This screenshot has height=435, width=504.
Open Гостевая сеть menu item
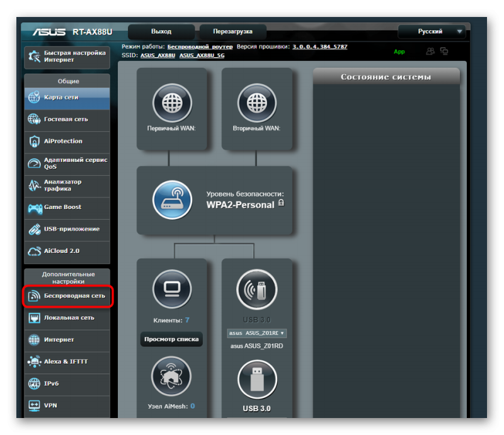67,120
